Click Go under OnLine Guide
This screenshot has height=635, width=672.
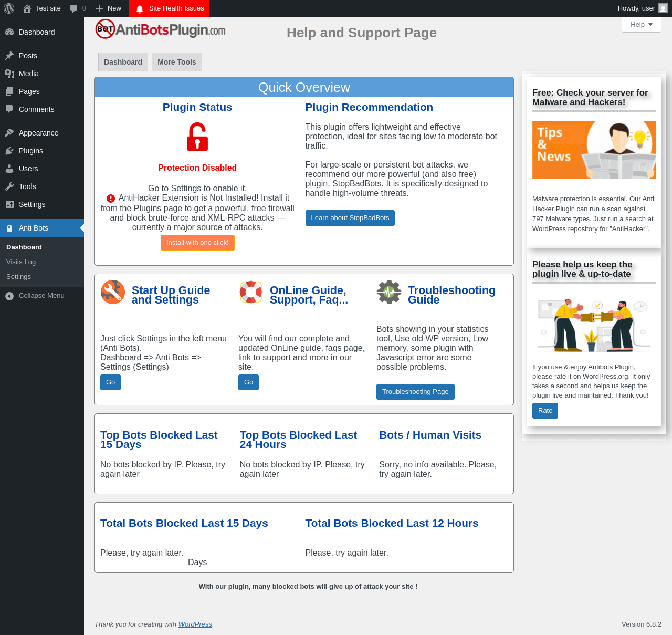(248, 382)
